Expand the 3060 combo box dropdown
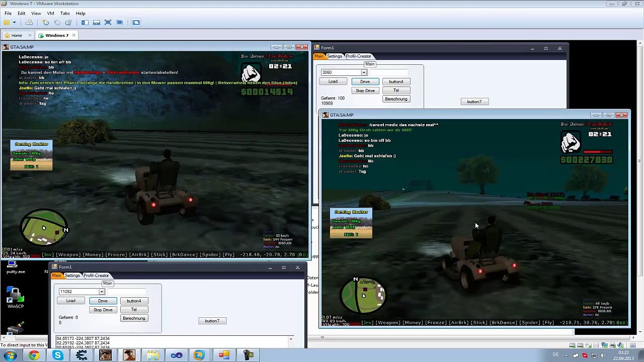The height and width of the screenshot is (362, 644). [x=364, y=72]
